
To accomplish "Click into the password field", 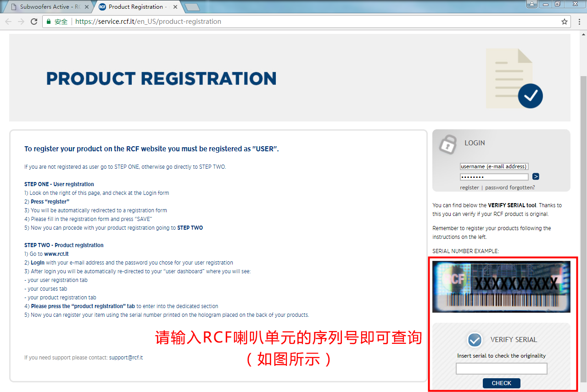I will 494,177.
